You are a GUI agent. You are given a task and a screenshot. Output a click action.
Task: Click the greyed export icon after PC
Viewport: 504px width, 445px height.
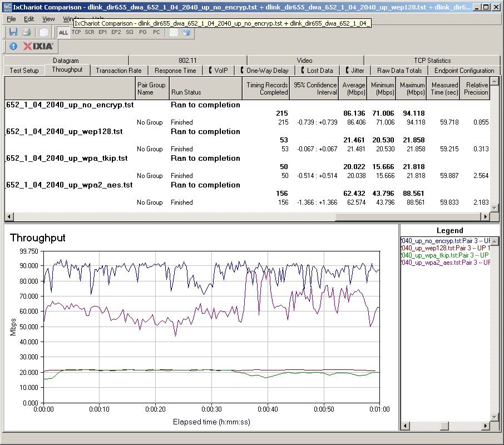[x=174, y=32]
